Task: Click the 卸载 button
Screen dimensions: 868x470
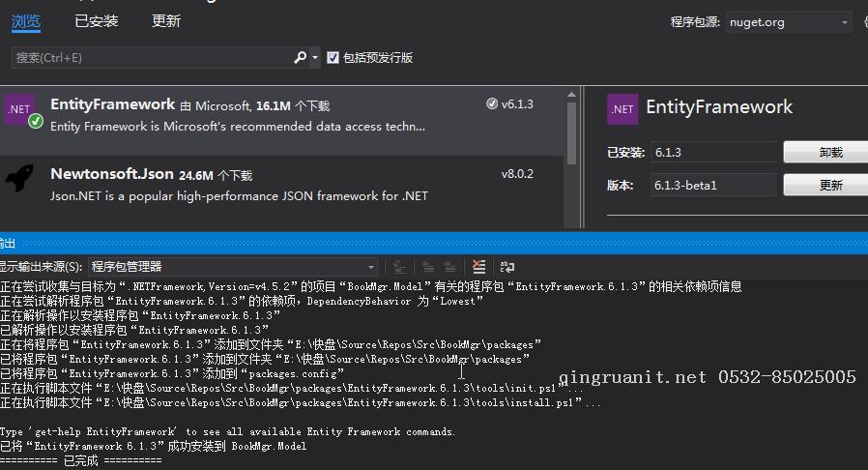Action: (x=828, y=152)
